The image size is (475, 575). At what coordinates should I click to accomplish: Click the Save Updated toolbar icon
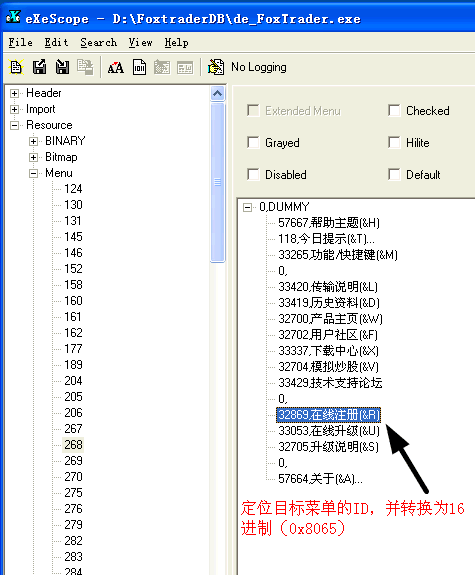click(x=39, y=67)
